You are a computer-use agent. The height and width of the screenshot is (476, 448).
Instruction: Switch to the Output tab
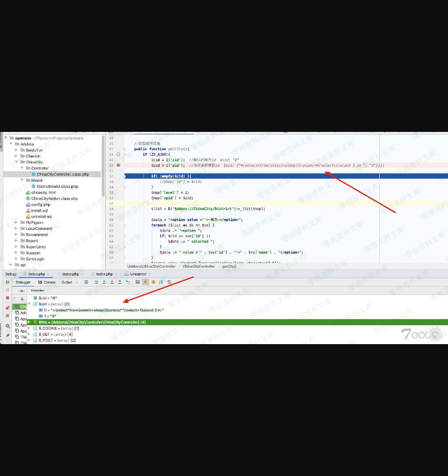[x=66, y=282]
